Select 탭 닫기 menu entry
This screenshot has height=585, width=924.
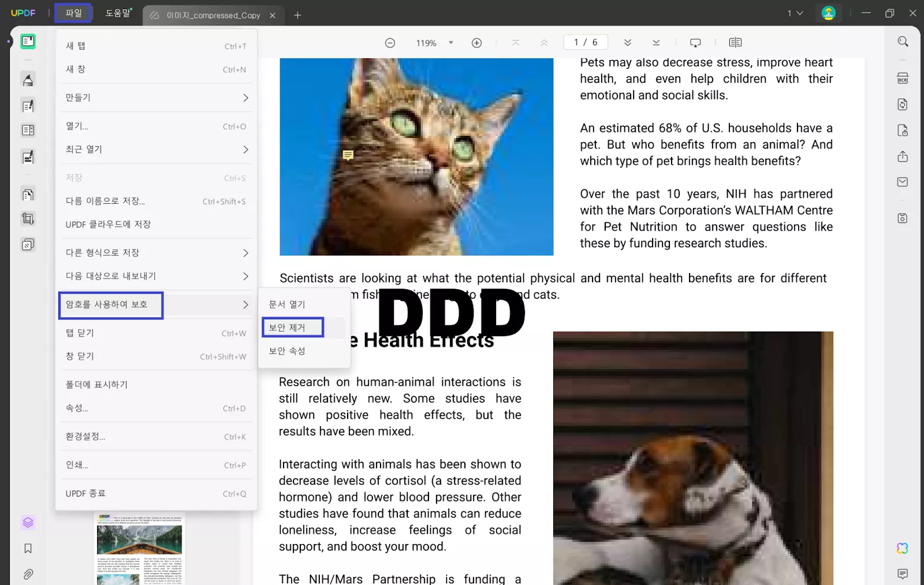pyautogui.click(x=157, y=333)
